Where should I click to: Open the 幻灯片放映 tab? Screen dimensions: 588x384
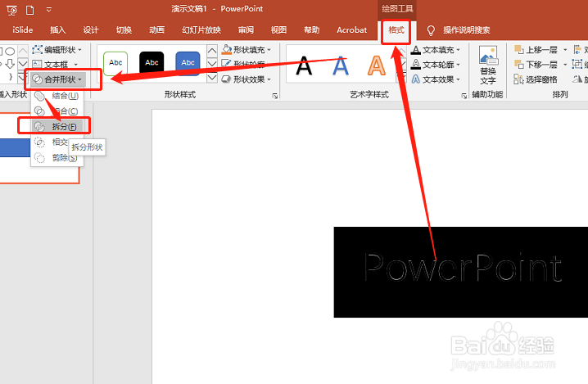tap(201, 30)
